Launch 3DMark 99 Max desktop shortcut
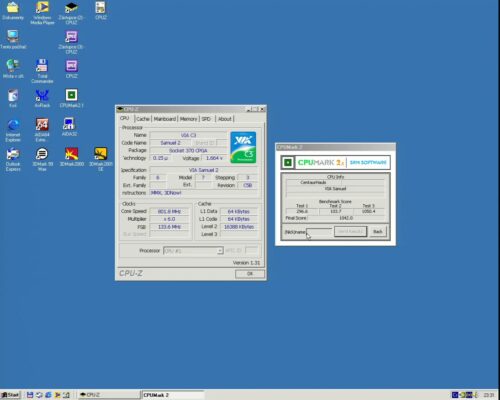 (42, 159)
